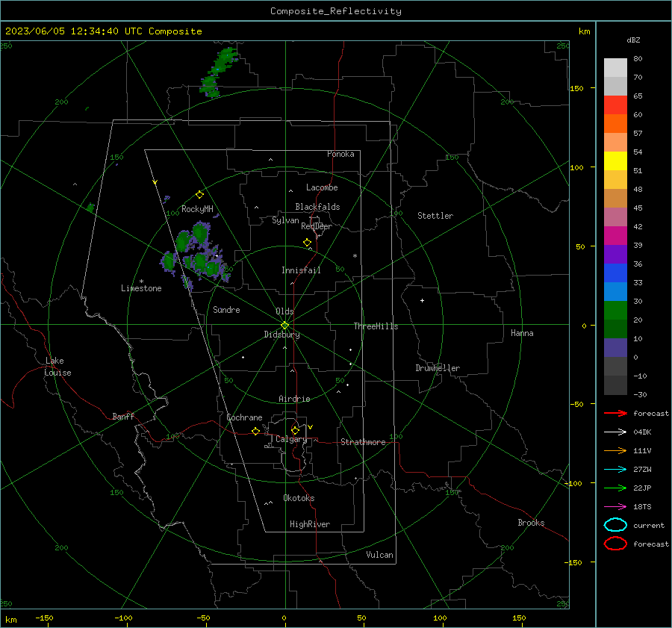This screenshot has height=628, width=672.
Task: Click the purple swatch between 39 and 36
Action: tap(615, 254)
